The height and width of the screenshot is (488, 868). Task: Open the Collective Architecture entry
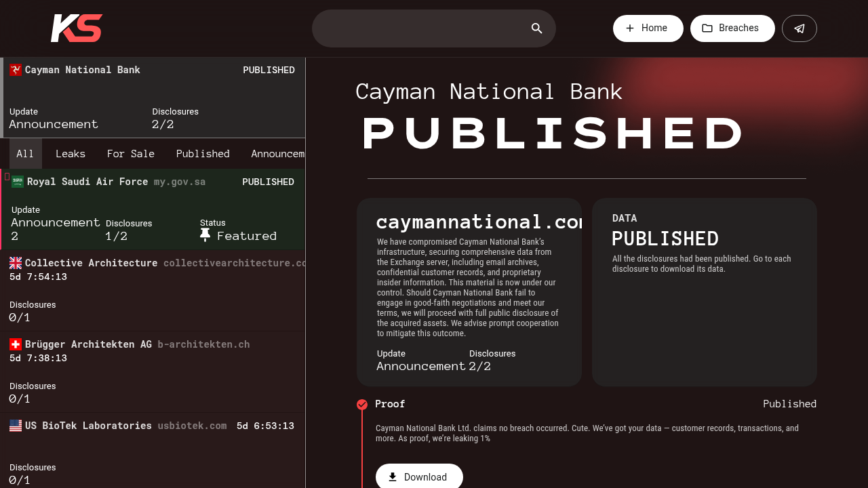pos(153,291)
